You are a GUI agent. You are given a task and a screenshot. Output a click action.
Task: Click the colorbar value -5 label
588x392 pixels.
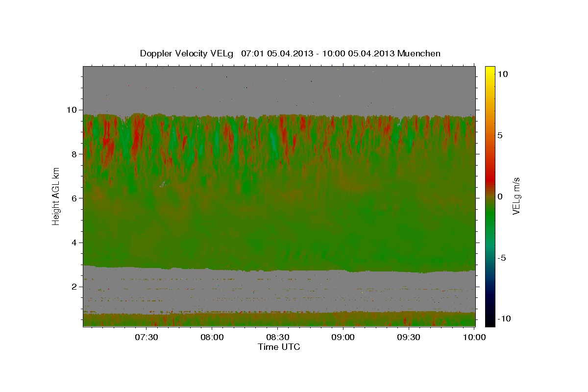pos(502,257)
